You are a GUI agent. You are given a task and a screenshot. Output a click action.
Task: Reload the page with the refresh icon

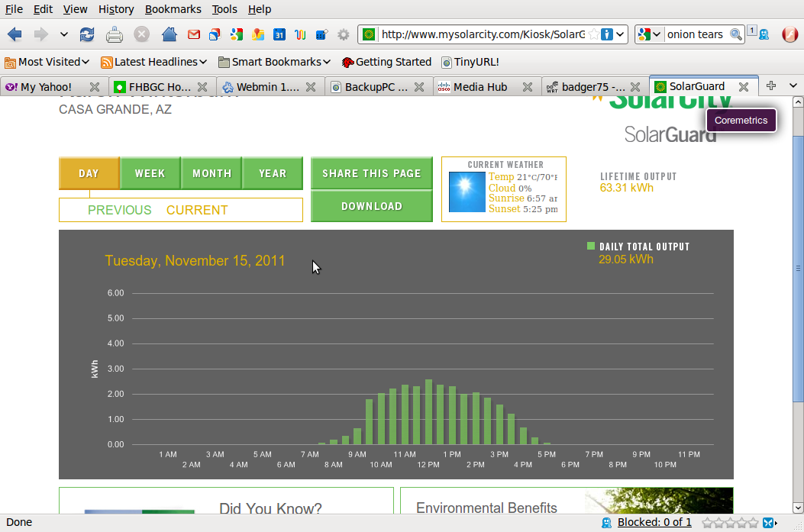pyautogui.click(x=87, y=34)
